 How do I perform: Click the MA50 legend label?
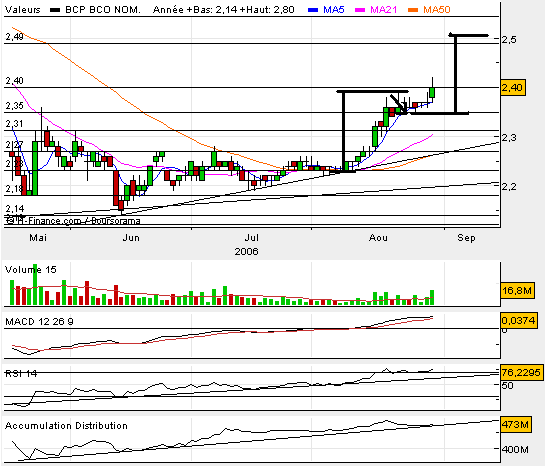pyautogui.click(x=437, y=10)
